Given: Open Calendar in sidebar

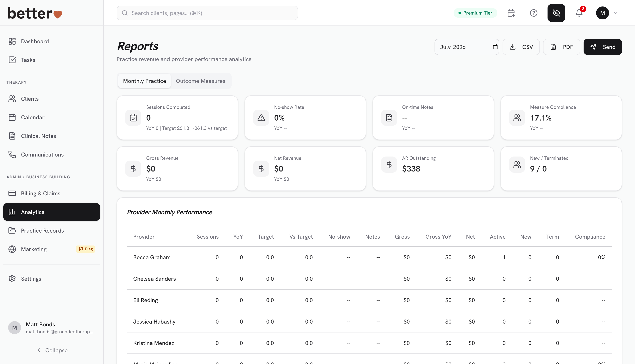Looking at the screenshot, I should (52, 117).
